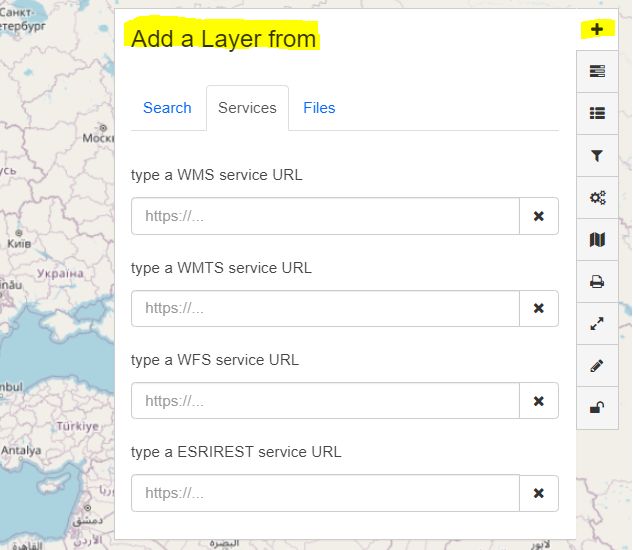This screenshot has height=550, width=633.
Task: Click the 'type a WMS service URL' label
Action: [216, 175]
